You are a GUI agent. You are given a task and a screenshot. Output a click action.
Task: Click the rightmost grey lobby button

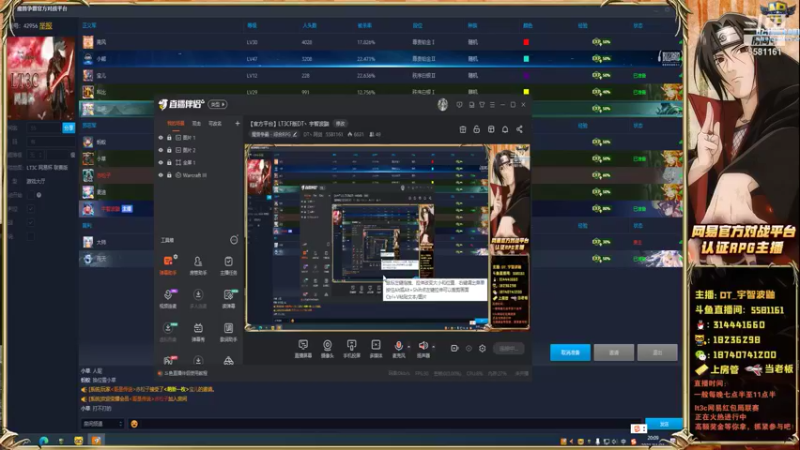click(657, 353)
